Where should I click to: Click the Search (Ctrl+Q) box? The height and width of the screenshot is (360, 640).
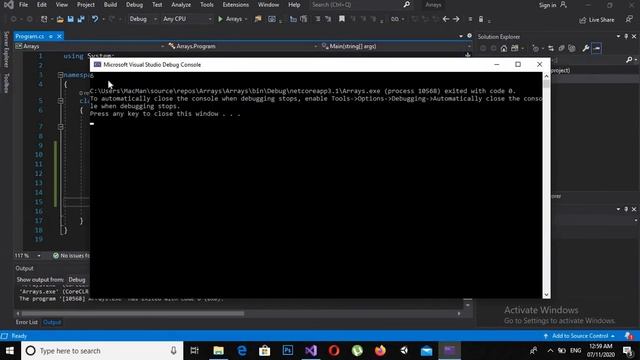[361, 5]
